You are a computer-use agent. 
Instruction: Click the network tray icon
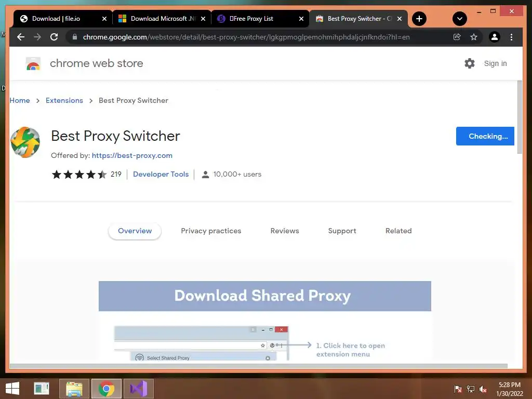[471, 389]
